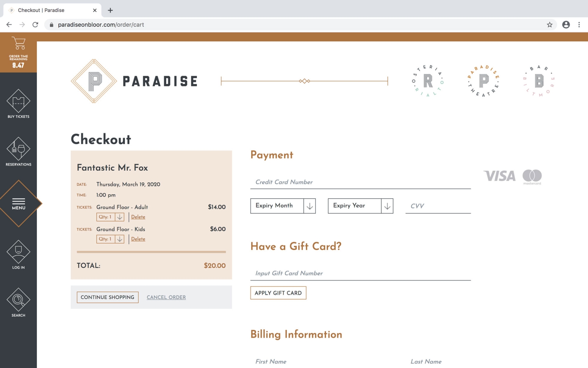The height and width of the screenshot is (368, 588).
Task: Change quantity for Kids ticket
Action: [x=110, y=239]
